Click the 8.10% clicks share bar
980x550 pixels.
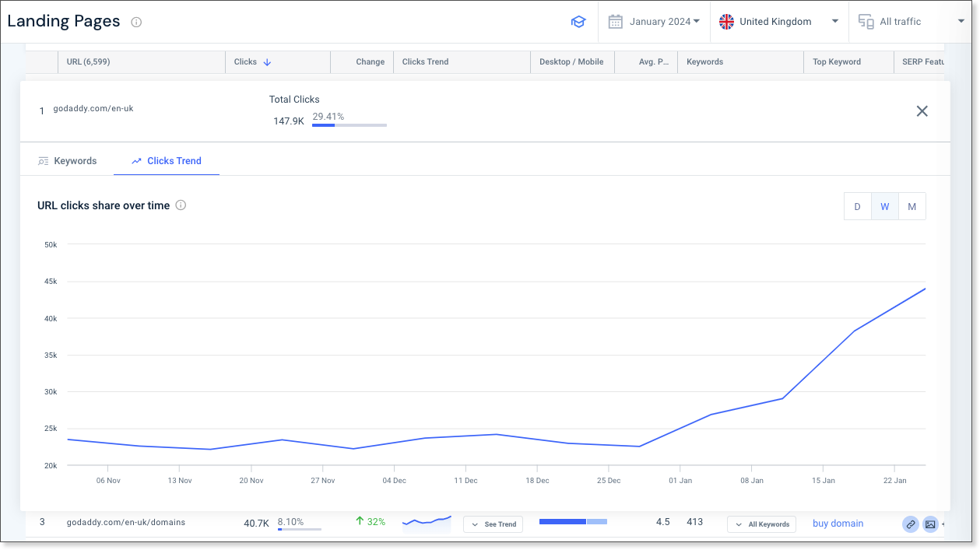[x=300, y=530]
